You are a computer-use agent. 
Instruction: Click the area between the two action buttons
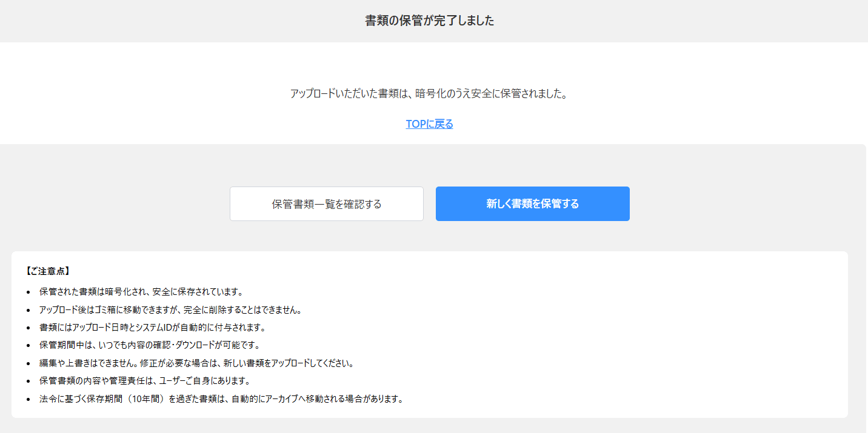click(x=430, y=203)
